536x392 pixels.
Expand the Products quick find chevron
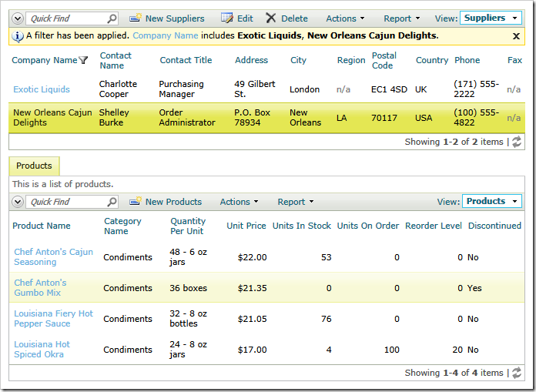[x=18, y=202]
